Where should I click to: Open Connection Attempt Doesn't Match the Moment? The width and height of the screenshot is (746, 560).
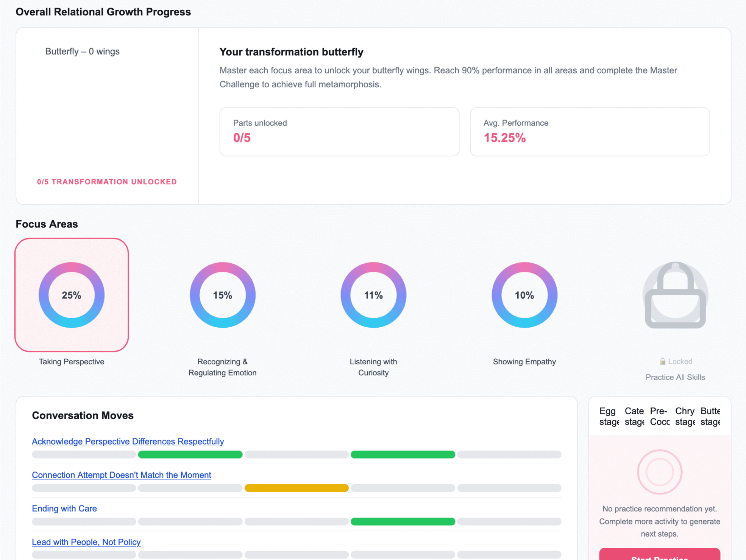click(x=122, y=475)
